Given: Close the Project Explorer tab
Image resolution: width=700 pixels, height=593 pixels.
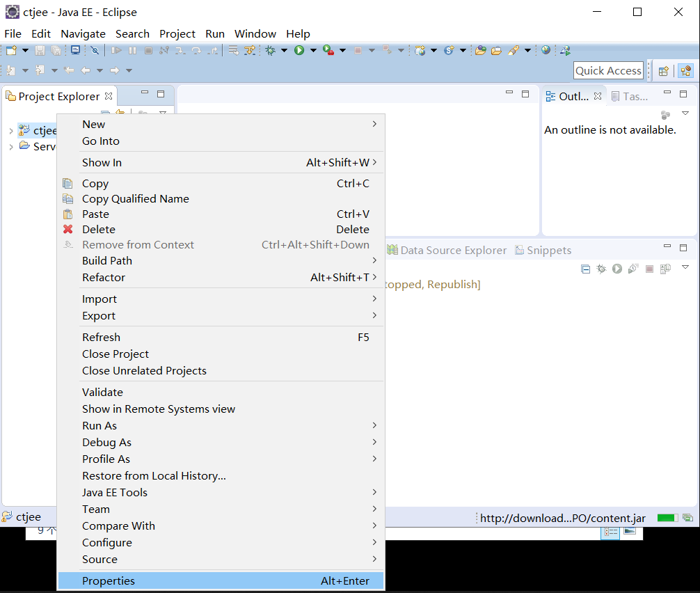Looking at the screenshot, I should pos(109,96).
